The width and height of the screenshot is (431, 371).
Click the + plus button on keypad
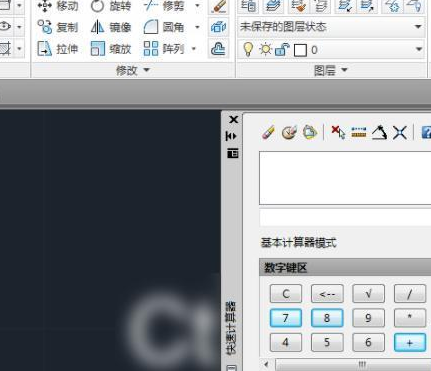click(410, 342)
